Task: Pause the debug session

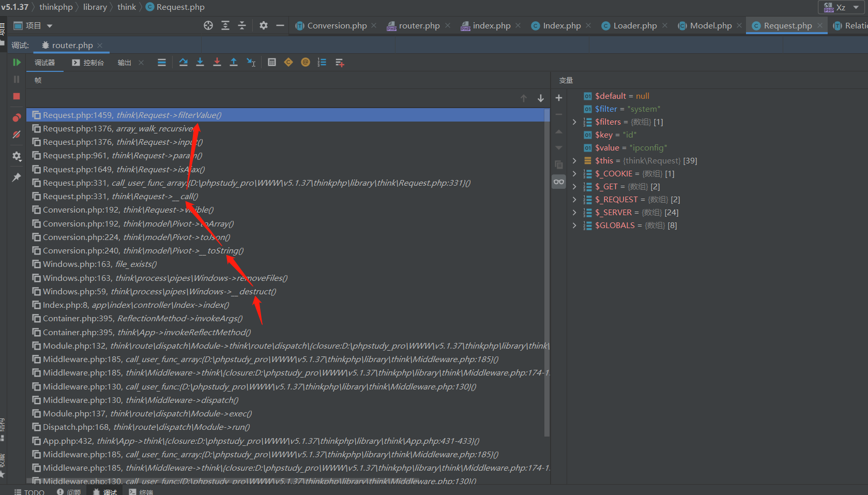Action: click(17, 79)
